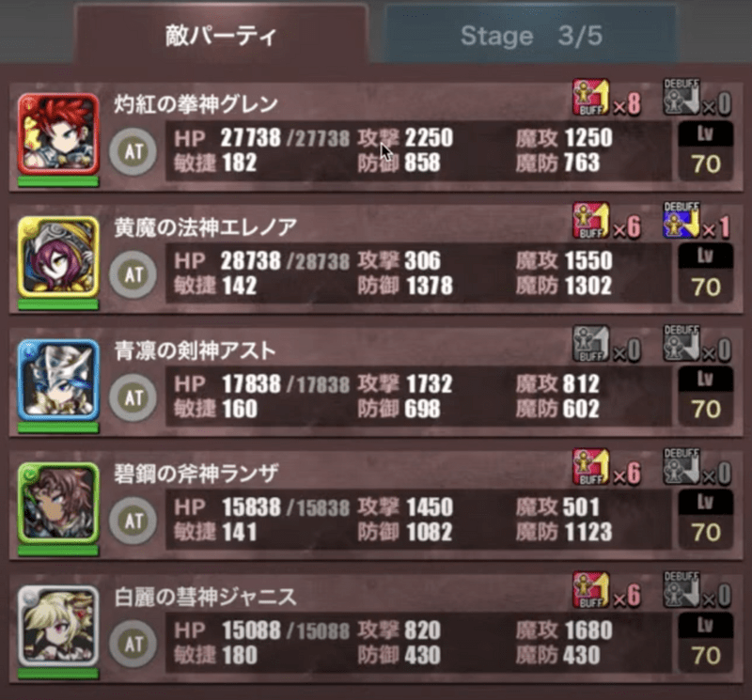Select 青凛の剣神アスト character portrait
The height and width of the screenshot is (700, 752).
coord(58,380)
